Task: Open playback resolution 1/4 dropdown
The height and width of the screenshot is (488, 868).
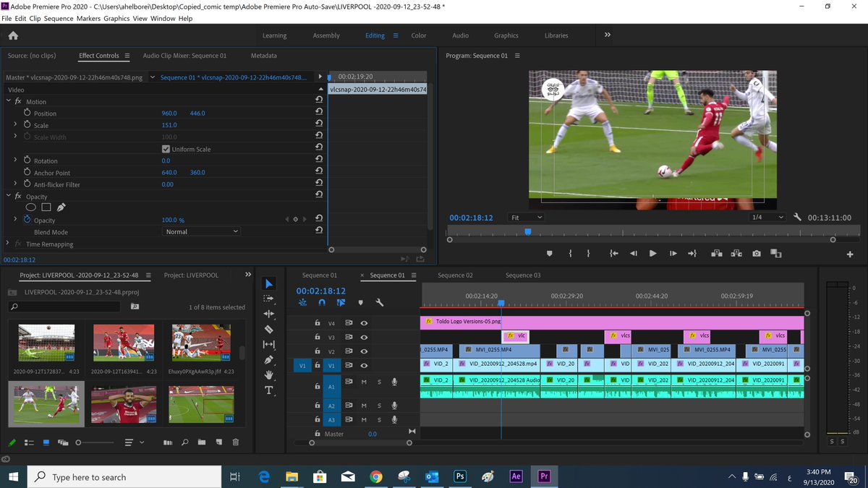Action: click(767, 217)
